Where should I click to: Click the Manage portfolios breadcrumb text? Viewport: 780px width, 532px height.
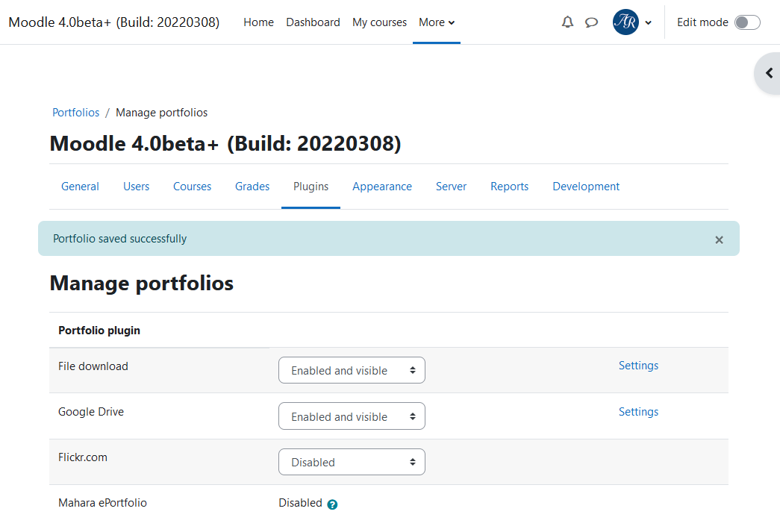162,113
